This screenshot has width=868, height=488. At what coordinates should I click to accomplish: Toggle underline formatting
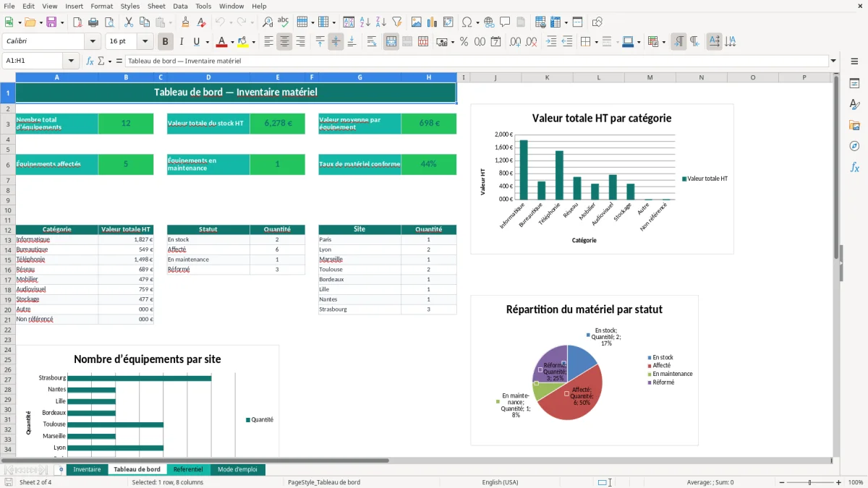tap(197, 42)
